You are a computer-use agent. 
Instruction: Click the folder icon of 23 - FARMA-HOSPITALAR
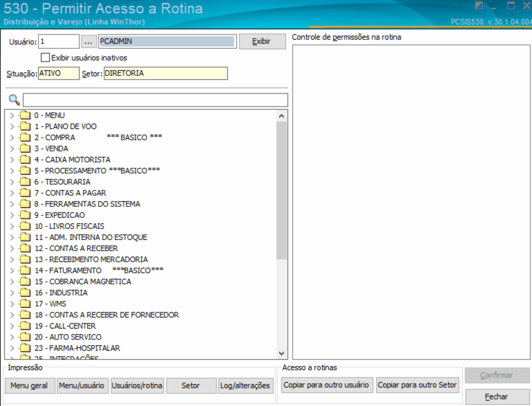25,348
